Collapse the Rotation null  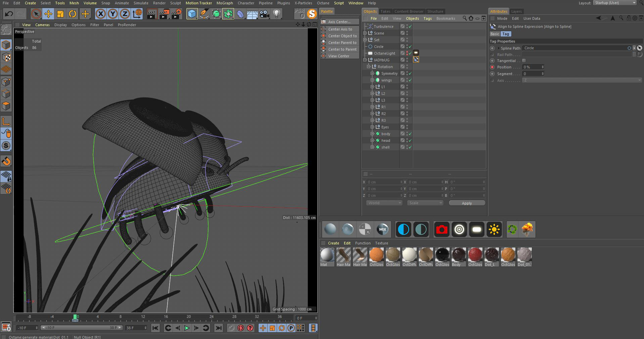[x=369, y=67]
